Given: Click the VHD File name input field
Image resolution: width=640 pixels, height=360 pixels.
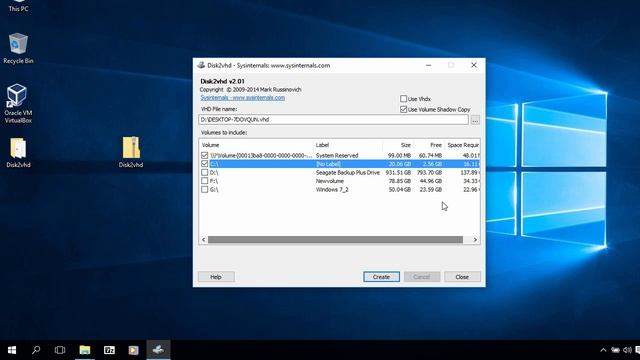Looking at the screenshot, I should (333, 120).
